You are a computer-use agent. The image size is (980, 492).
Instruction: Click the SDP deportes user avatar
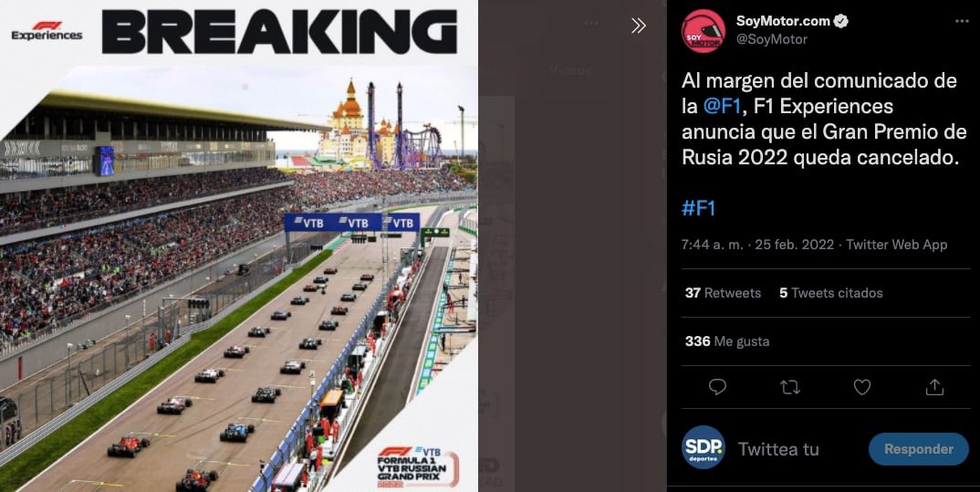(704, 447)
